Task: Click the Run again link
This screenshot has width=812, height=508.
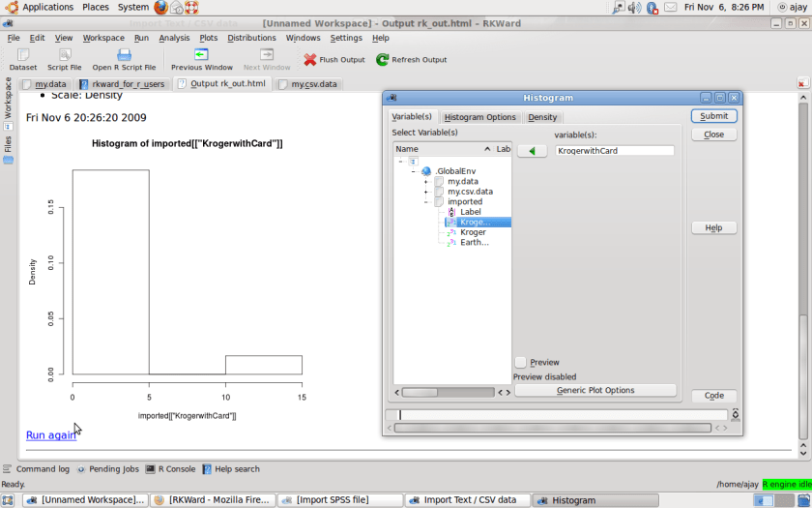Action: [x=51, y=435]
